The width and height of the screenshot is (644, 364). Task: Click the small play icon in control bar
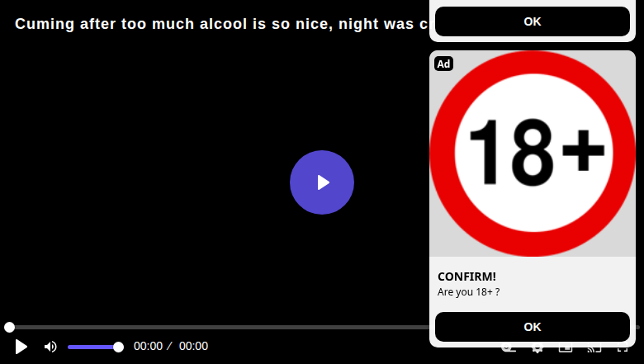[21, 347]
